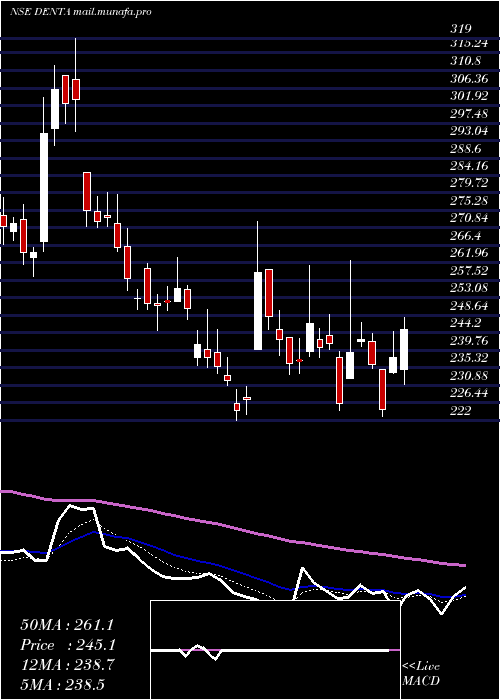Click the 270.84 price axis label
This screenshot has height=700, width=500.
coord(469,218)
